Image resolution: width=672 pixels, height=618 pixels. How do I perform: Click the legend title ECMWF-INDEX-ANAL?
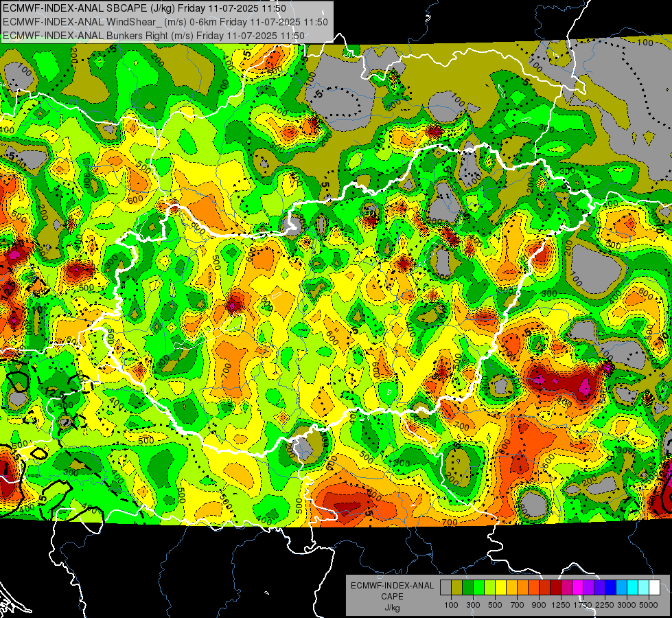click(392, 586)
